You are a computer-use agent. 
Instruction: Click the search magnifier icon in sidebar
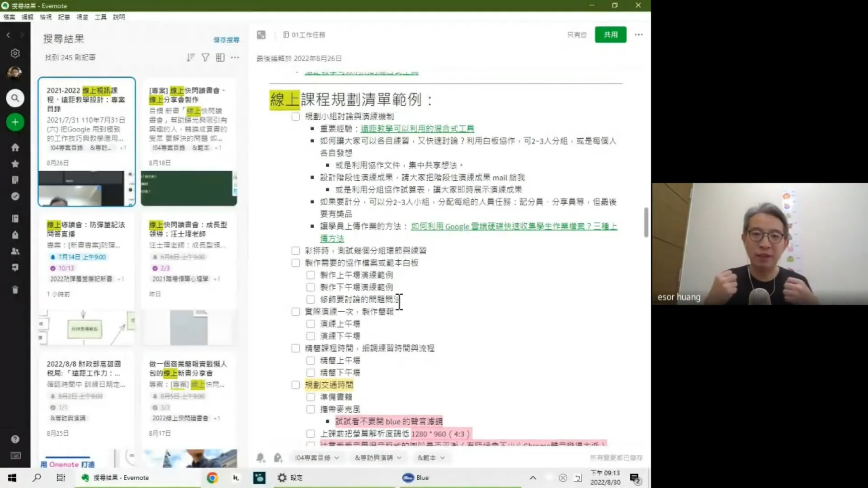[15, 98]
